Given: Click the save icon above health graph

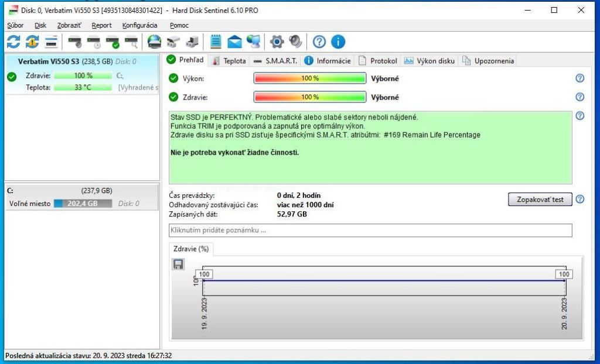Looking at the screenshot, I should [x=178, y=265].
